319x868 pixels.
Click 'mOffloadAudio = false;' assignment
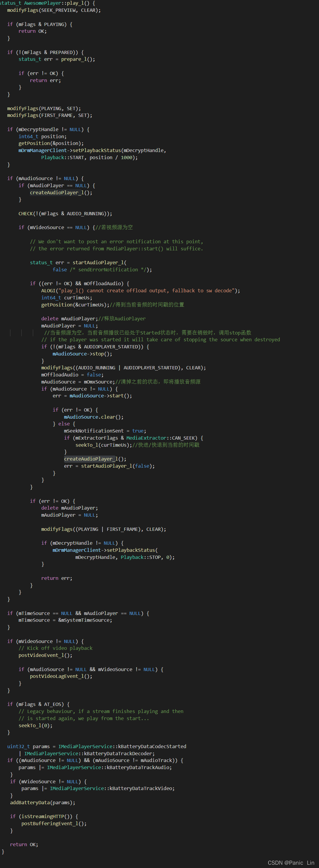pyautogui.click(x=72, y=375)
